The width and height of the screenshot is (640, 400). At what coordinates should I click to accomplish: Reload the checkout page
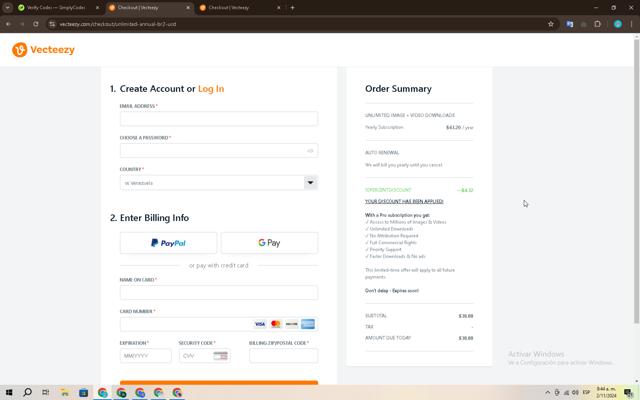[36, 24]
